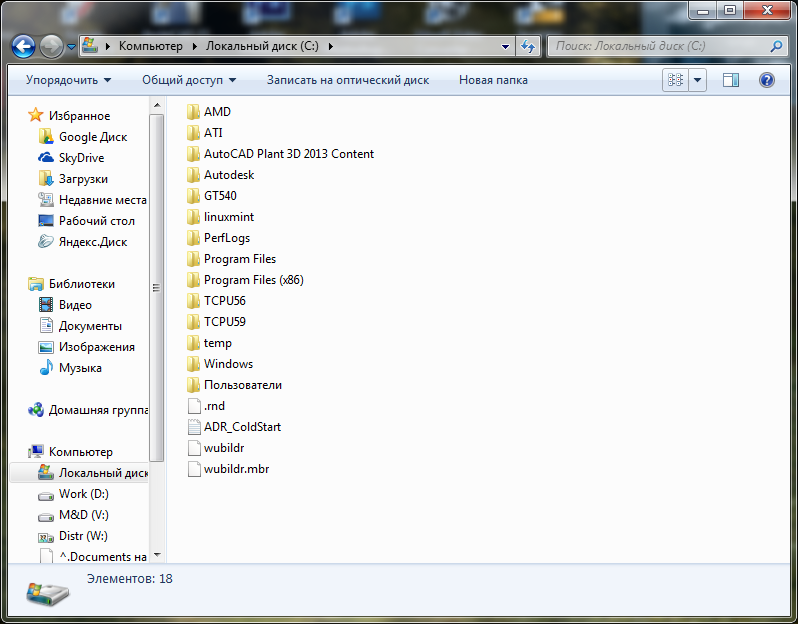
Task: Select the linuxmint folder icon
Action: coord(193,217)
